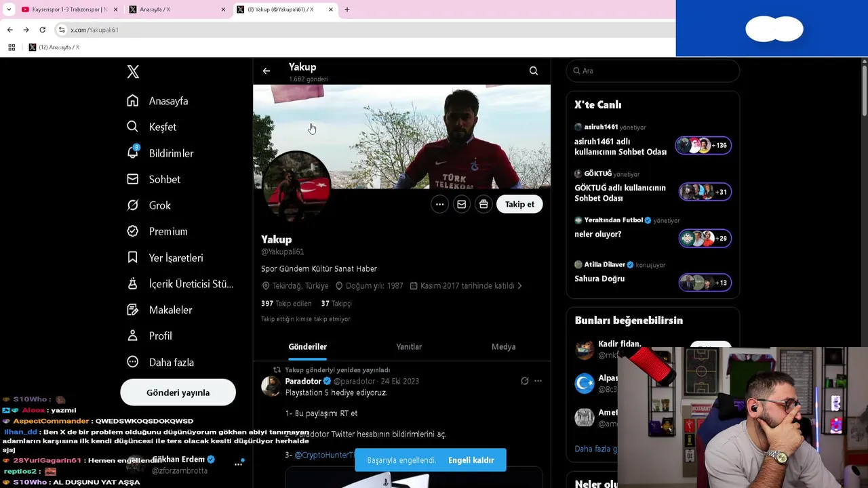This screenshot has width=868, height=488.
Task: Click Tekirdağ, Türkiye location text
Action: 296,286
